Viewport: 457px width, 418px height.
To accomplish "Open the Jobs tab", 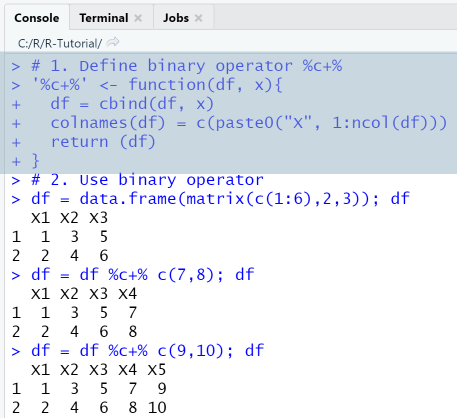I will 176,18.
